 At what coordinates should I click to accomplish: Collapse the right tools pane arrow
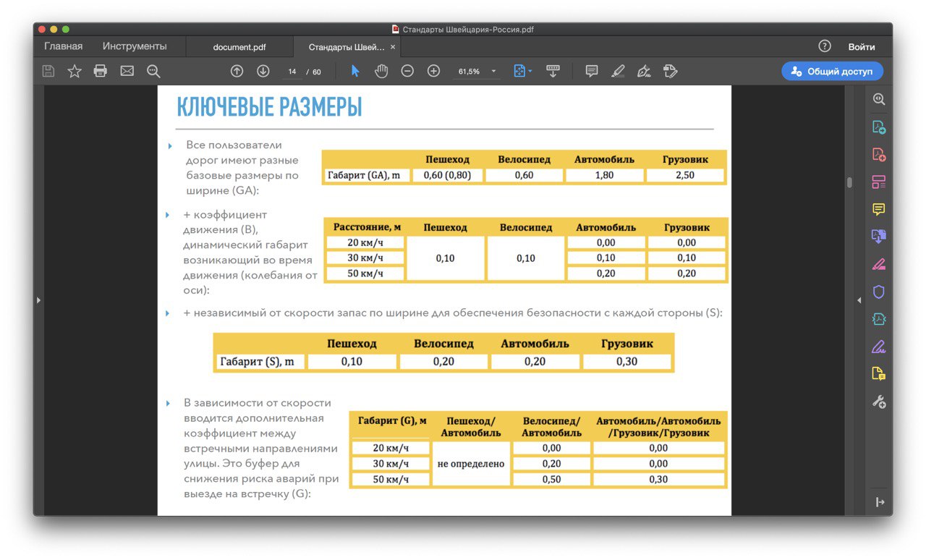(880, 502)
